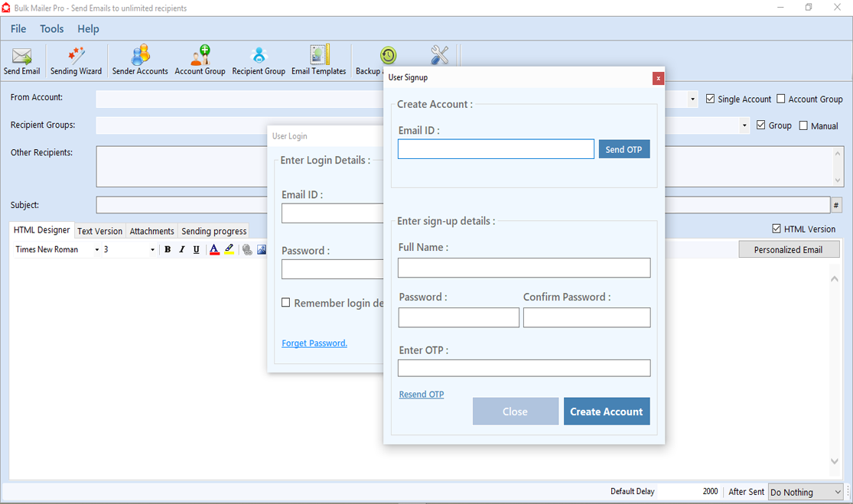Open Email Templates from the toolbar
The height and width of the screenshot is (504, 853).
click(x=319, y=60)
